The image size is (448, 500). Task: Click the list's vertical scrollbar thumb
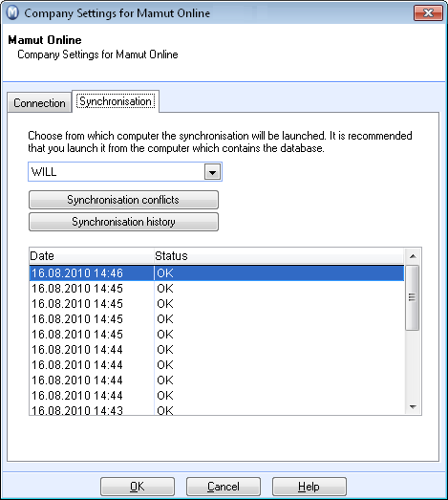pyautogui.click(x=413, y=297)
